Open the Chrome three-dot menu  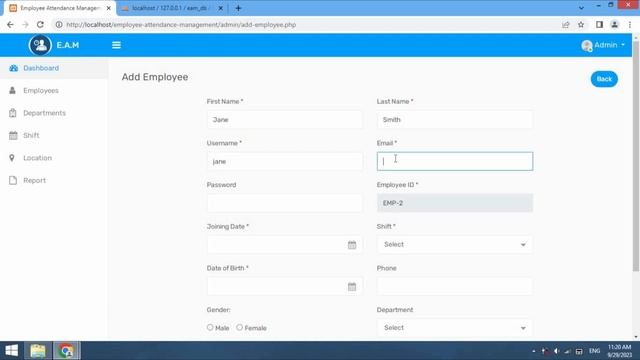click(x=630, y=25)
